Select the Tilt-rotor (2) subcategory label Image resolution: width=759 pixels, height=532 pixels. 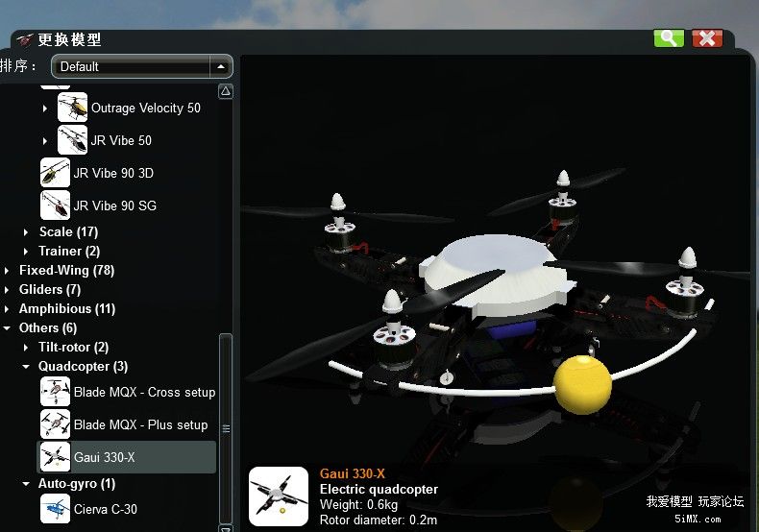74,347
